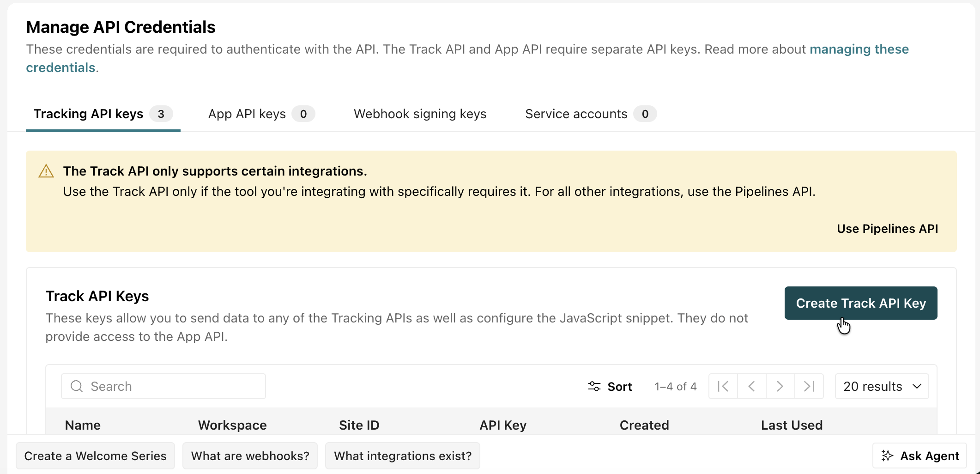
Task: Go to next results page
Action: tap(780, 386)
